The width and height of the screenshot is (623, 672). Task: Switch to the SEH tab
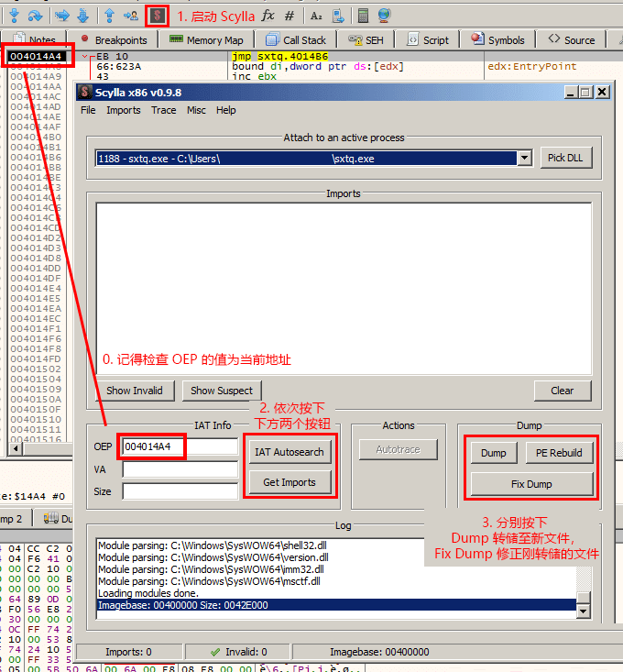point(366,39)
